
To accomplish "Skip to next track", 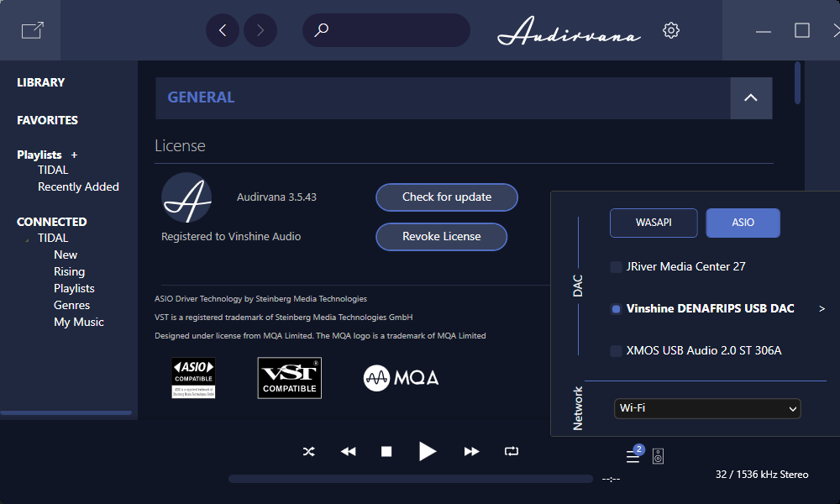I will point(471,452).
